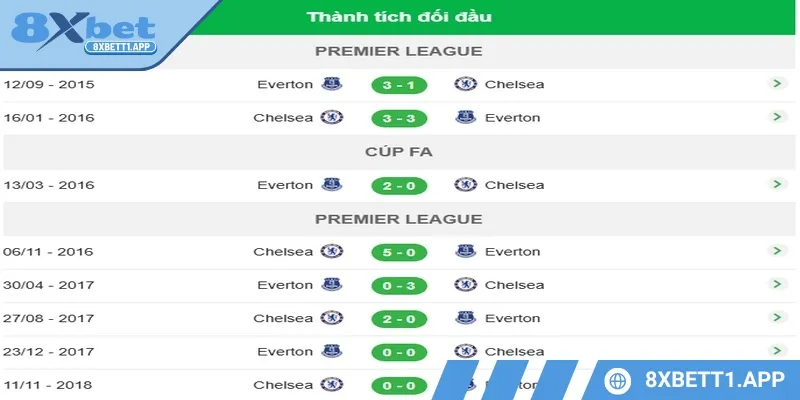The image size is (800, 400).
Task: Open details arrow for 23/12 - 2017 match
Action: pos(777,351)
